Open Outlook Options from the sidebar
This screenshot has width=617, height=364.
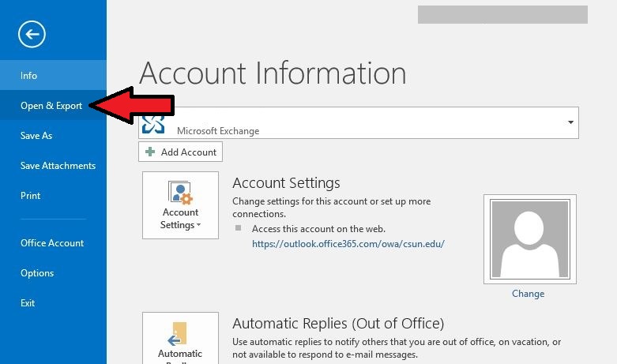point(37,273)
